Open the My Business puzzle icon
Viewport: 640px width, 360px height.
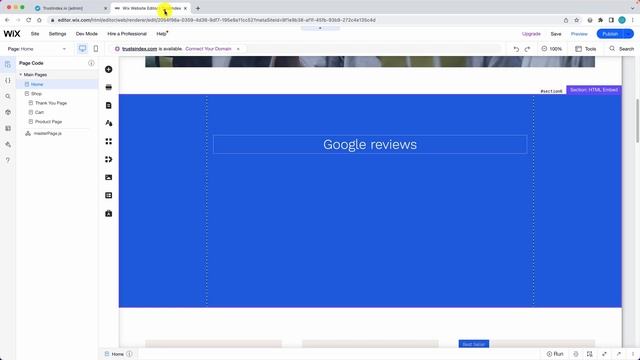(109, 159)
